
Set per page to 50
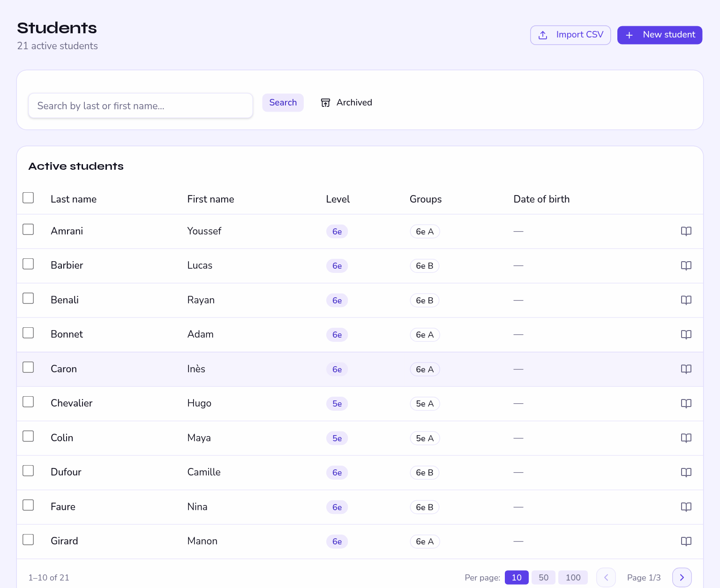543,578
